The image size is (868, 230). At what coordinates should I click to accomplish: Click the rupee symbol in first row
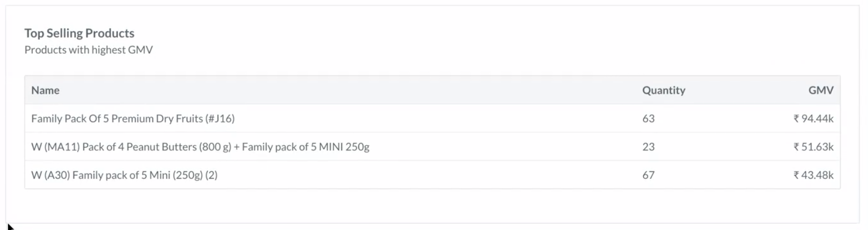(x=796, y=118)
